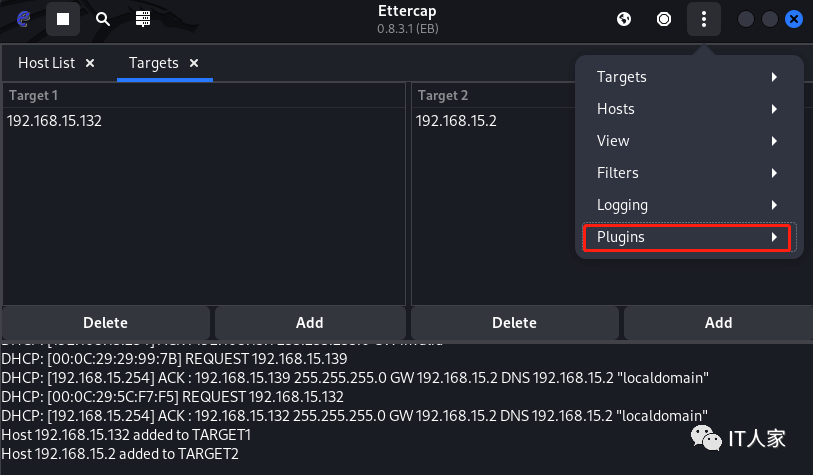The height and width of the screenshot is (475, 813).
Task: Open the Logging menu entry
Action: coord(688,205)
